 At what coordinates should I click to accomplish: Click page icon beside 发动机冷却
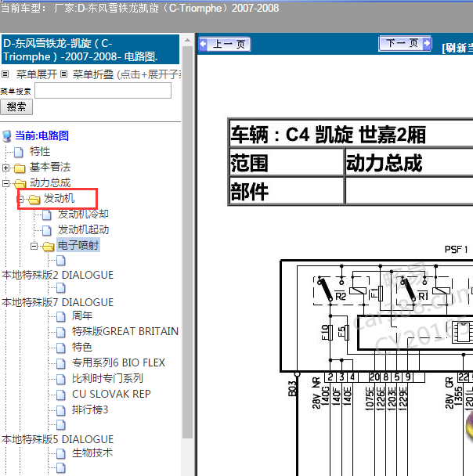coord(47,215)
